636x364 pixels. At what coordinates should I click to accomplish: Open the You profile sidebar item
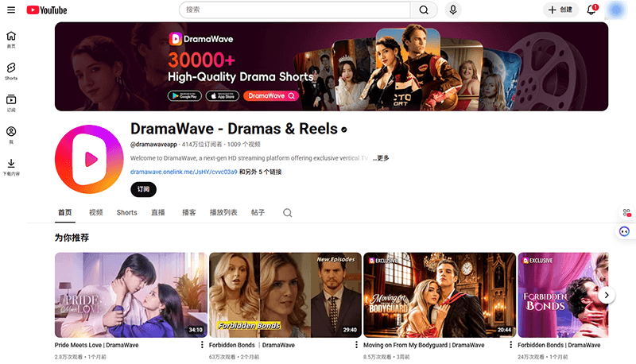point(11,135)
